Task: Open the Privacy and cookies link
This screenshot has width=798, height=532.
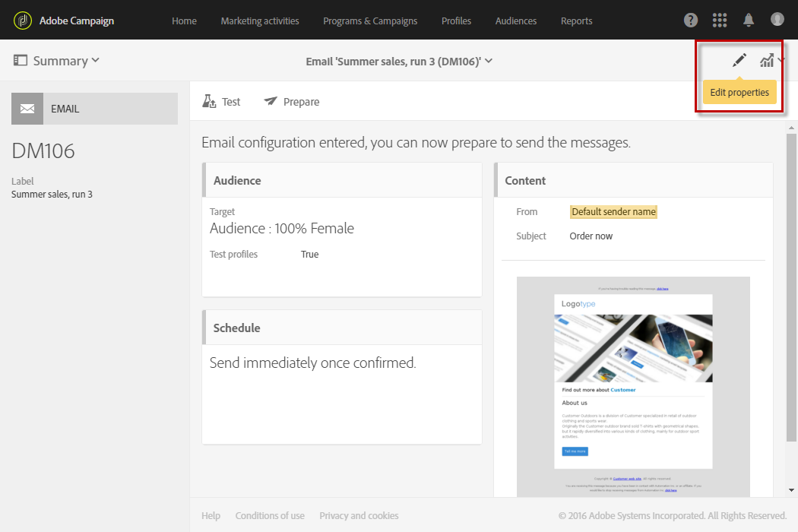Action: [359, 516]
